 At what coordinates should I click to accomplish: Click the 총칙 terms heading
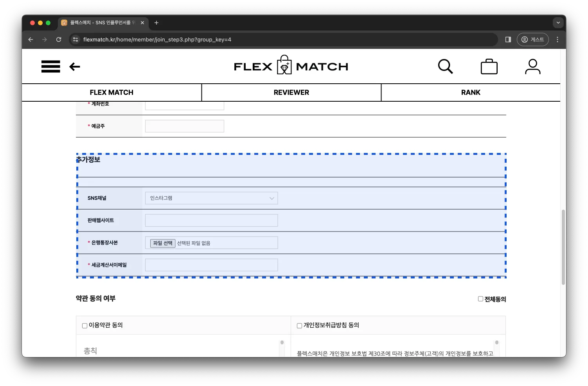click(90, 351)
